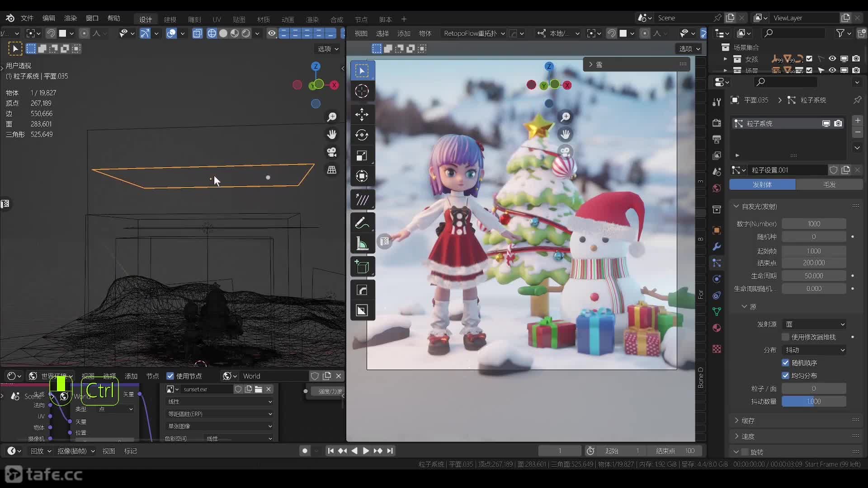The width and height of the screenshot is (868, 488).
Task: Open the 文件 menu
Action: [x=27, y=18]
